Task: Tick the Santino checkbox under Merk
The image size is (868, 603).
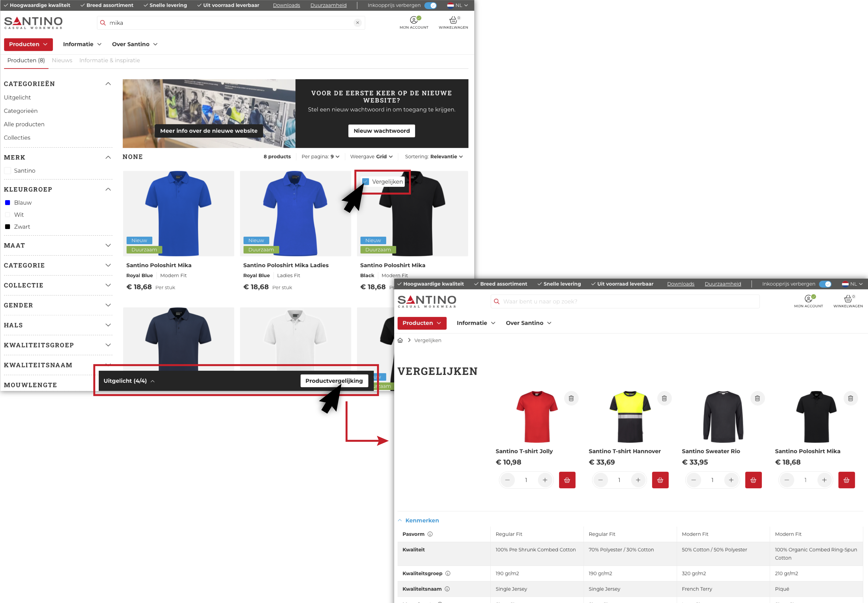Action: click(8, 171)
